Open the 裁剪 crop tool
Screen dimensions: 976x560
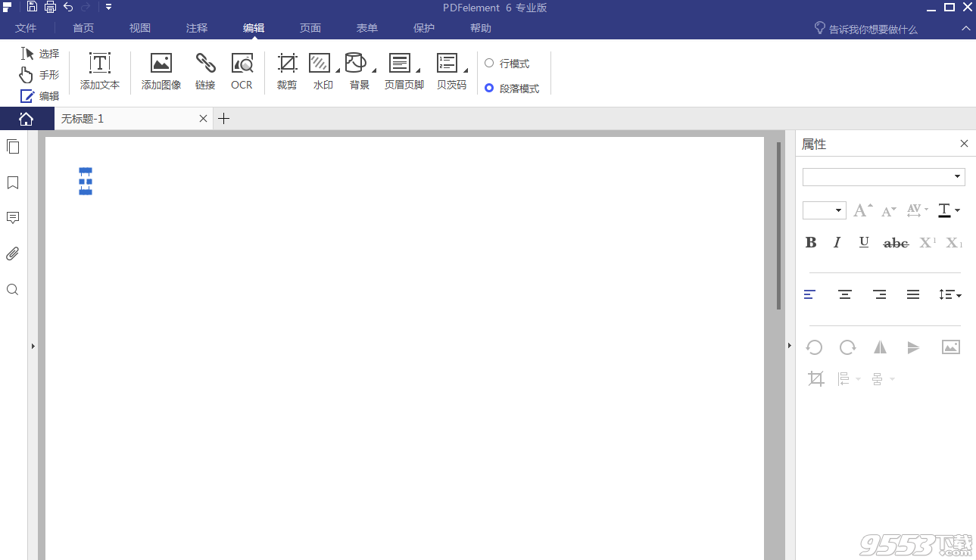[x=287, y=72]
